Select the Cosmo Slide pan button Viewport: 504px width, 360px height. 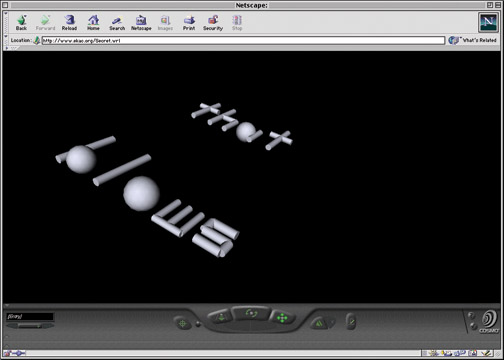coord(282,317)
